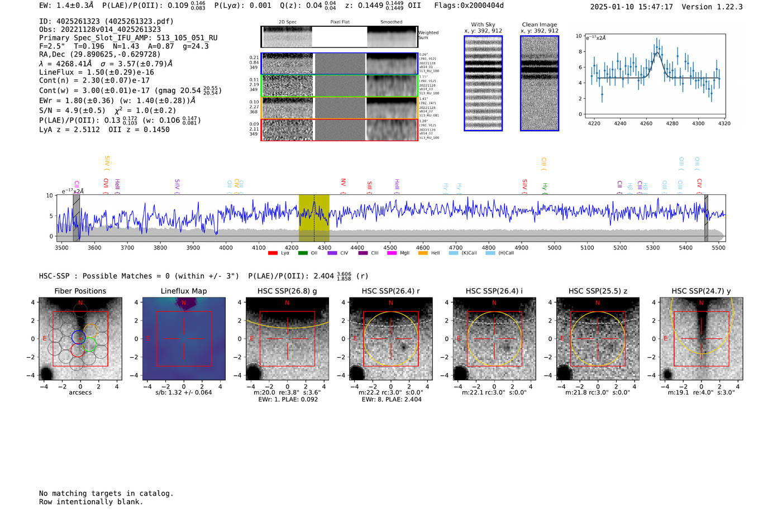Viewport: 782px width, 532px height.
Task: Click the s/b: 1.32 +/- 0.064 caption
Action: pyautogui.click(x=184, y=392)
